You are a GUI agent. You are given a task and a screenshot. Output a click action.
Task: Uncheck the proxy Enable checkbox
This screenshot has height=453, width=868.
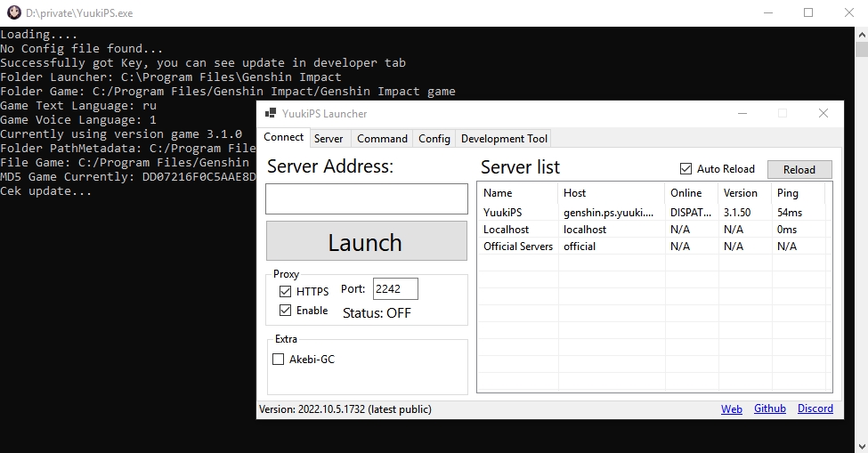[x=285, y=311]
